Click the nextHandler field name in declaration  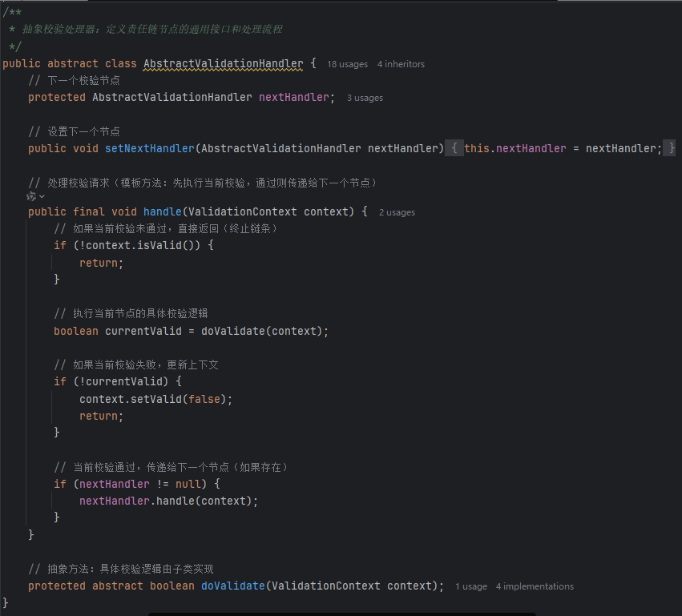click(x=293, y=97)
